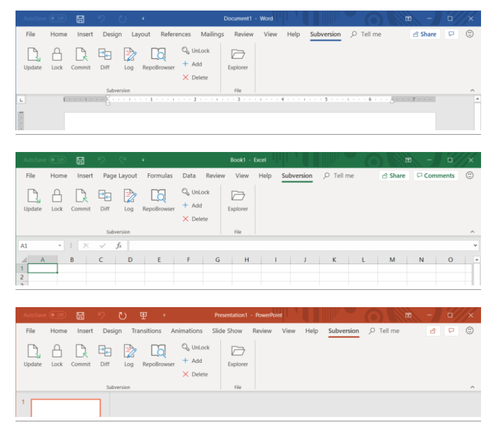
Task: Click Lock in the PowerPoint ribbon
Action: click(x=57, y=355)
